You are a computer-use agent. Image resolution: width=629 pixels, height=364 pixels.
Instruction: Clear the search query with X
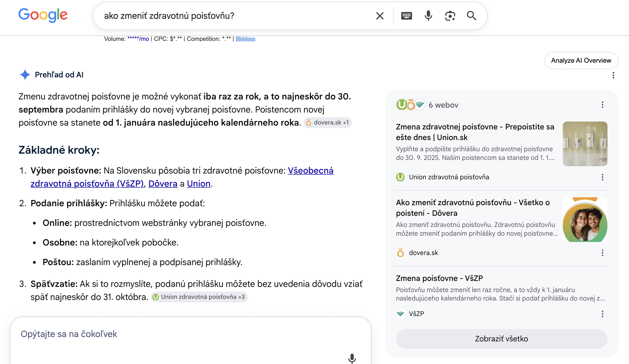[x=380, y=16]
